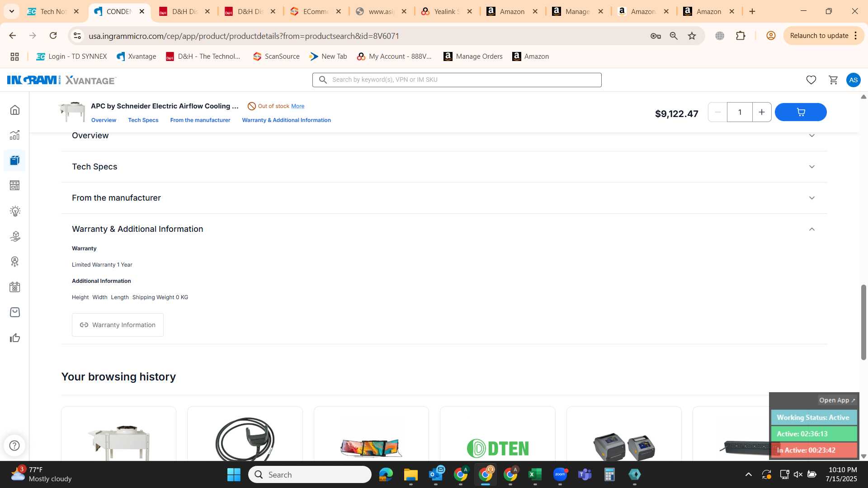The image size is (868, 488).
Task: Open the Warranty Information link button
Action: [118, 325]
